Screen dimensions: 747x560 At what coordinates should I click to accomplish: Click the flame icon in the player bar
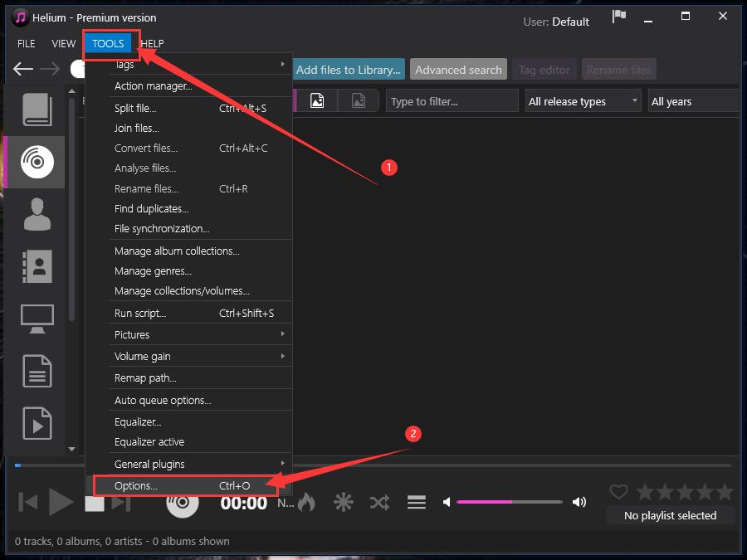tap(306, 502)
